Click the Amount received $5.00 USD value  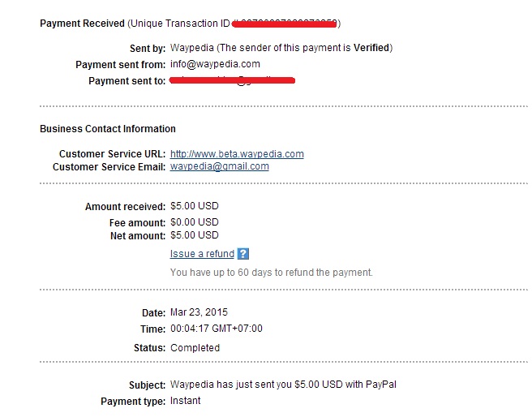point(195,208)
